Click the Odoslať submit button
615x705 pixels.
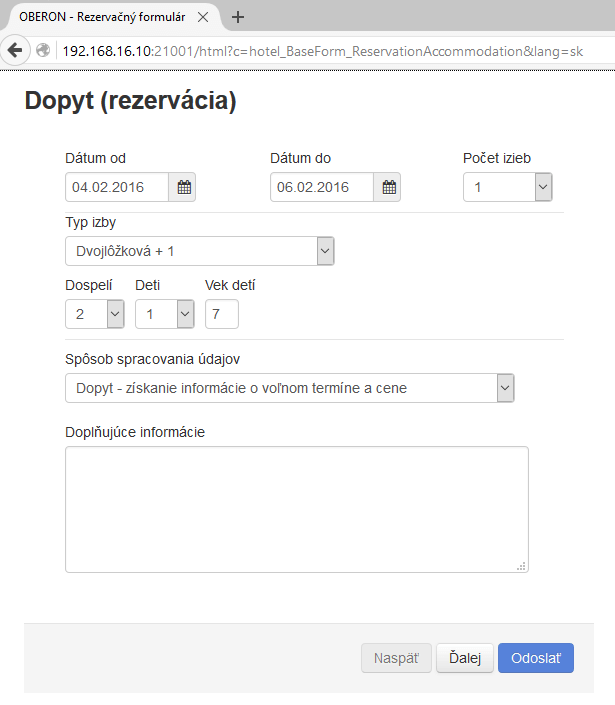pyautogui.click(x=536, y=658)
